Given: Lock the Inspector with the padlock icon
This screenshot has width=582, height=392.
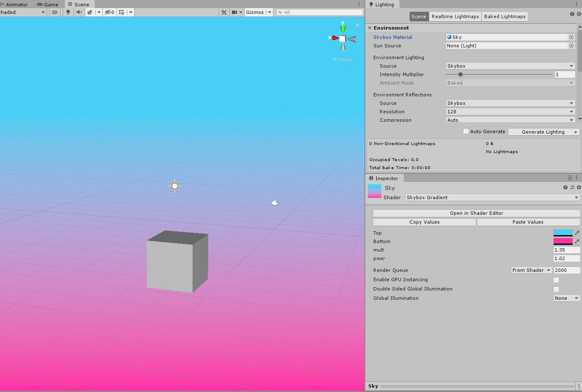Looking at the screenshot, I should [x=570, y=178].
